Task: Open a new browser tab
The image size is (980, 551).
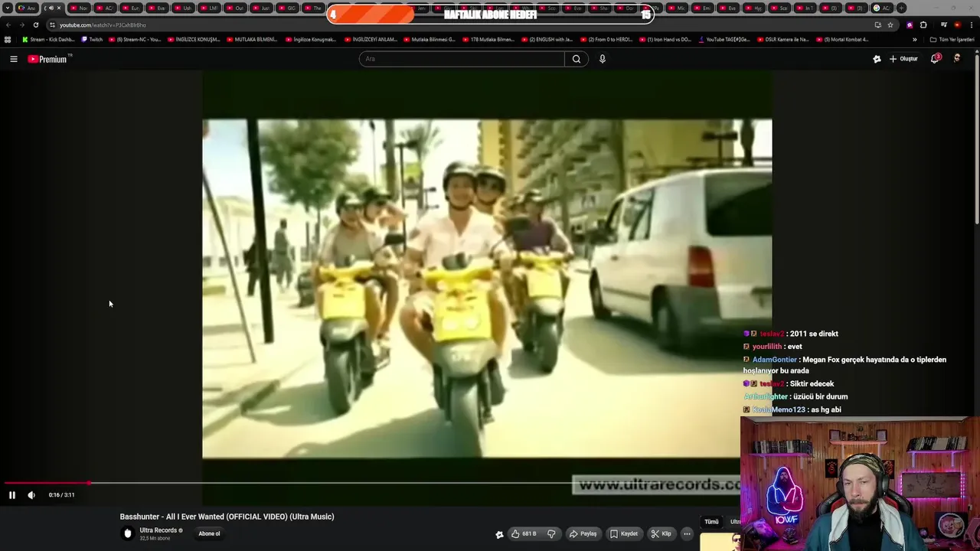Action: coord(901,8)
